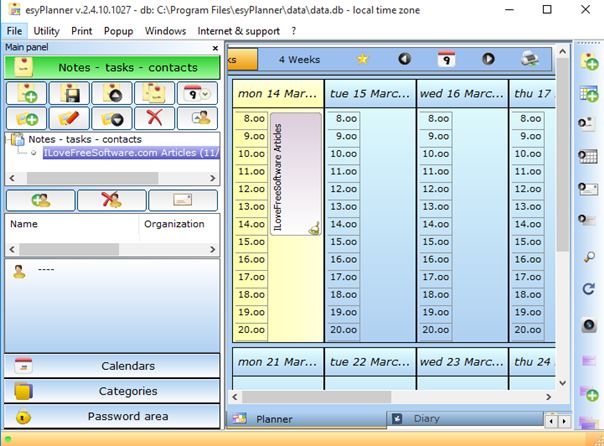Select the 4 Weeks view button

tap(299, 59)
